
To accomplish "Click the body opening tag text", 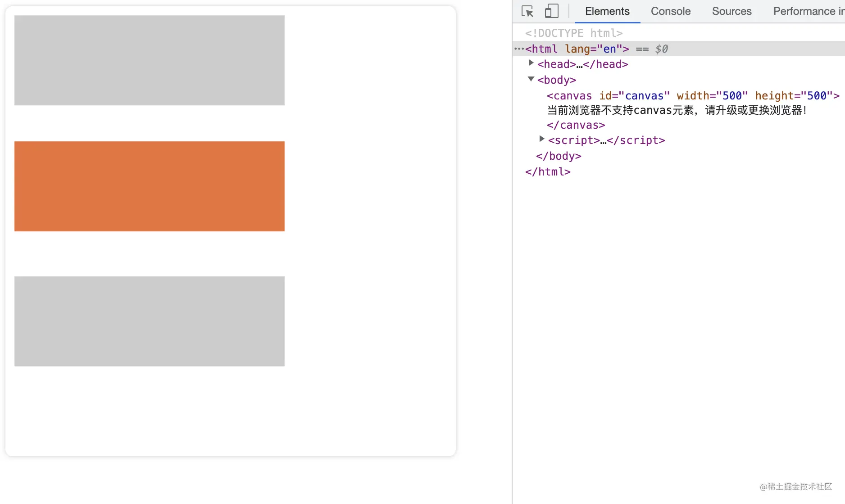I will click(557, 80).
